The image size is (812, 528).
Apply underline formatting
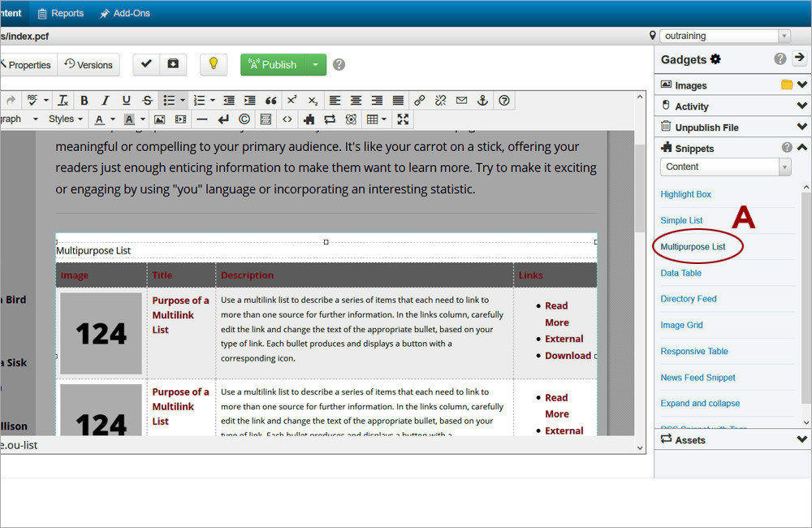point(126,101)
